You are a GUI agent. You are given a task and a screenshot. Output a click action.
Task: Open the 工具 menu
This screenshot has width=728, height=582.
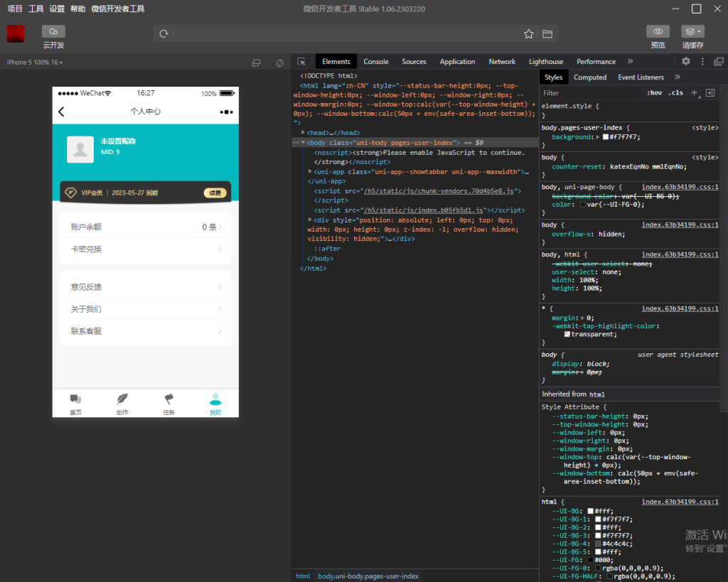pyautogui.click(x=36, y=9)
